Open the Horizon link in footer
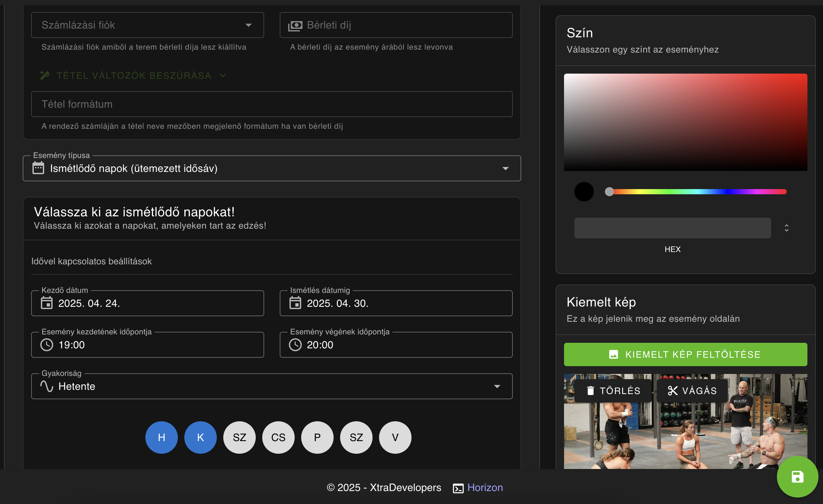The height and width of the screenshot is (504, 823). point(485,487)
